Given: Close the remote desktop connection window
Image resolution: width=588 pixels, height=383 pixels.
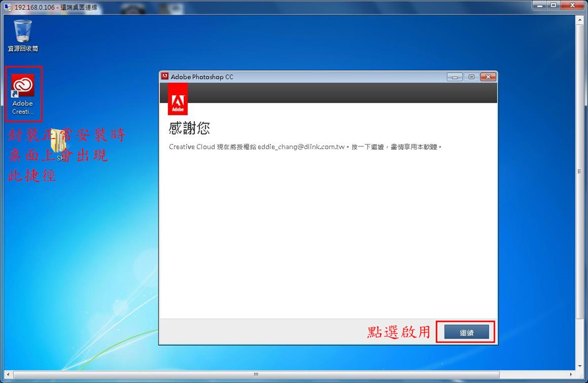Looking at the screenshot, I should tap(572, 5).
